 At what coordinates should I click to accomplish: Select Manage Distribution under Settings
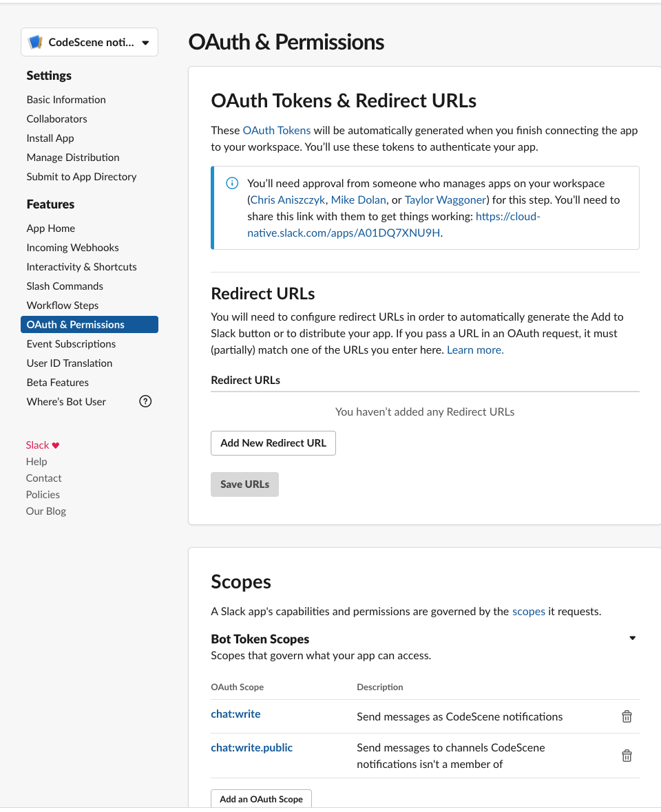coord(73,157)
